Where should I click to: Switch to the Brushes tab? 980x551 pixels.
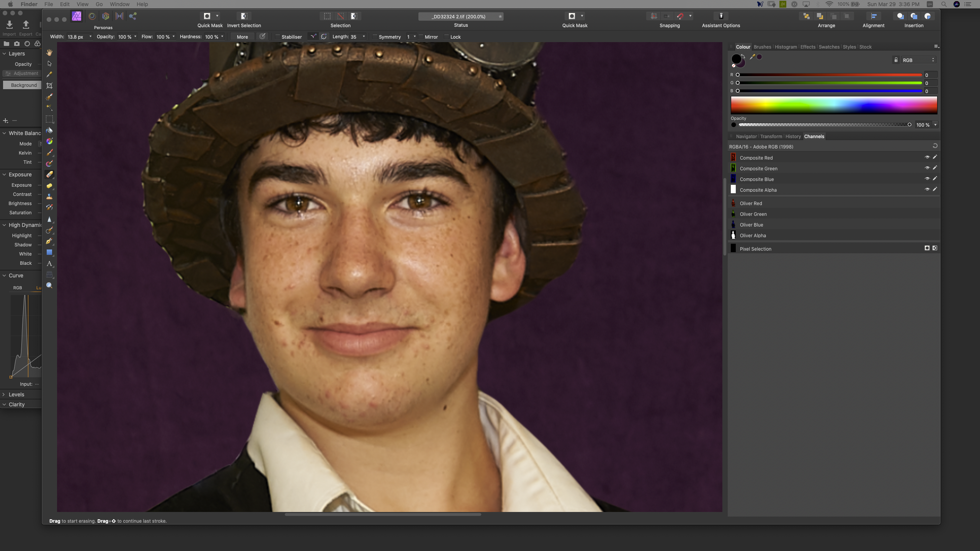click(x=762, y=47)
